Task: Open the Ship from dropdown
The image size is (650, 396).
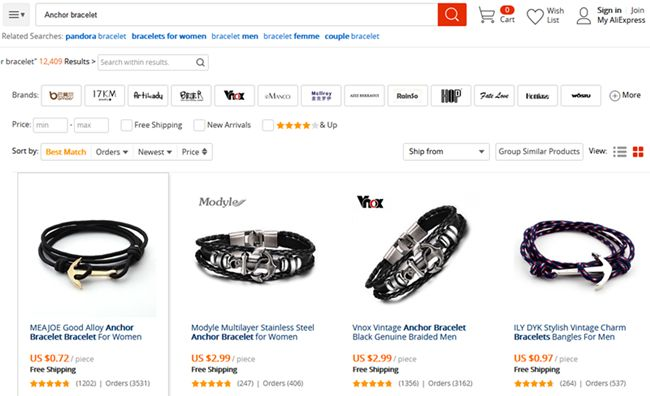Action: click(x=446, y=152)
